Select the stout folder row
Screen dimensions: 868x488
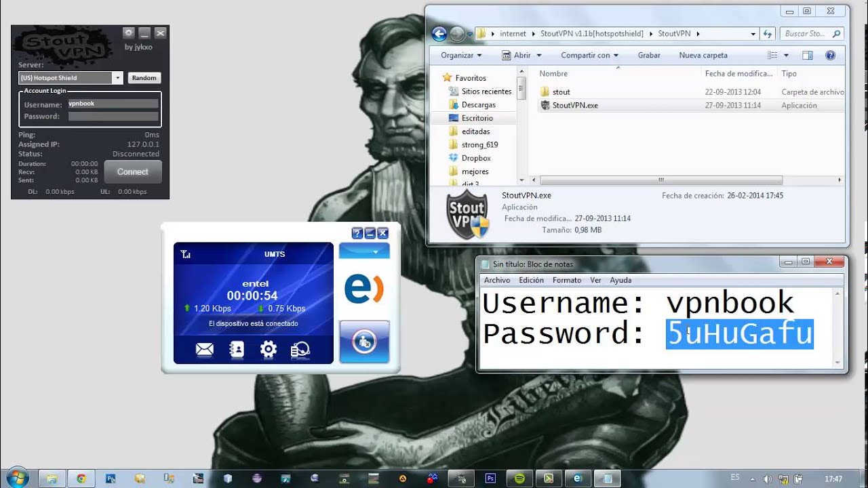pos(692,91)
